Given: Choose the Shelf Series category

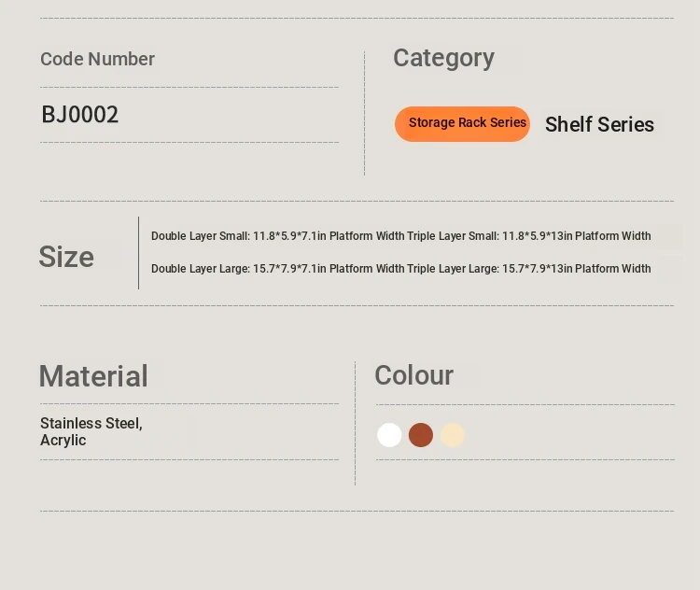Looking at the screenshot, I should [x=599, y=124].
